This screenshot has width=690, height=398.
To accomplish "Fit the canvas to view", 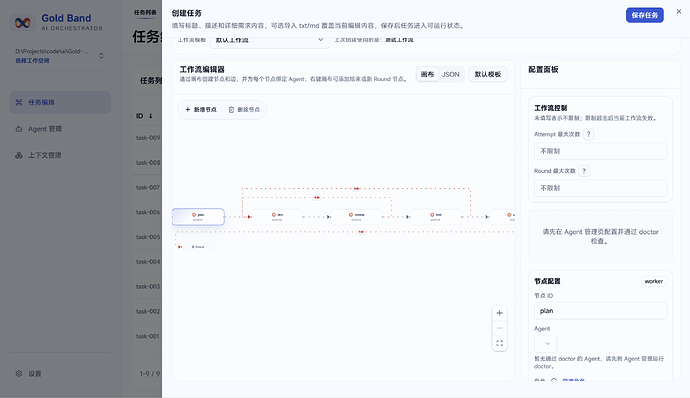I will coord(499,343).
